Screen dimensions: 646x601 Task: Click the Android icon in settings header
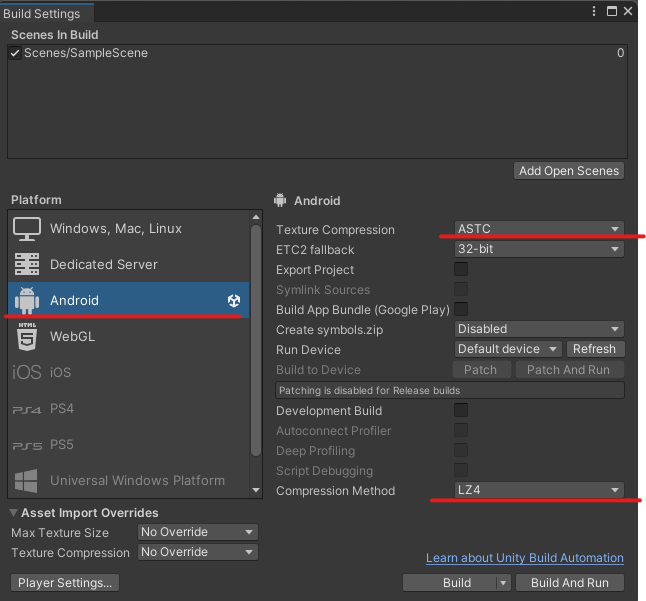click(280, 200)
